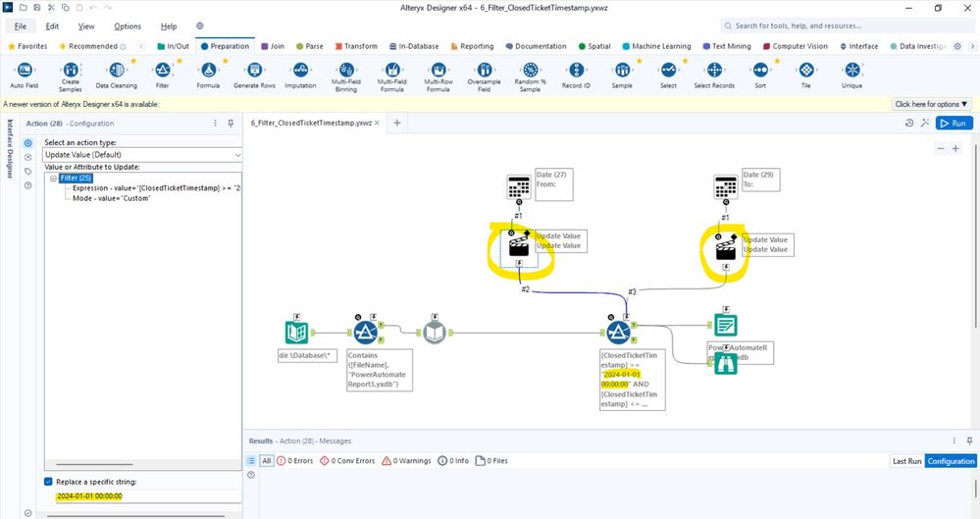This screenshot has width=980, height=519.
Task: Select Expression value tree row
Action: point(156,188)
